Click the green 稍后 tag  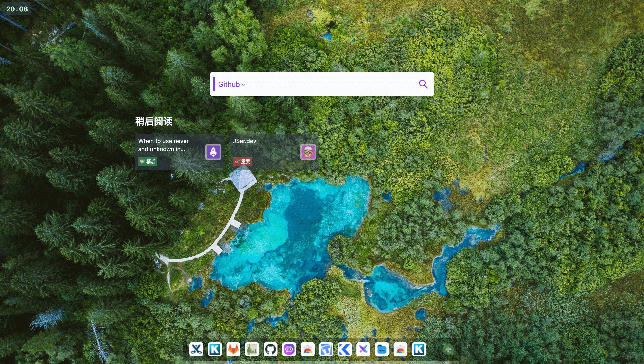(x=148, y=161)
